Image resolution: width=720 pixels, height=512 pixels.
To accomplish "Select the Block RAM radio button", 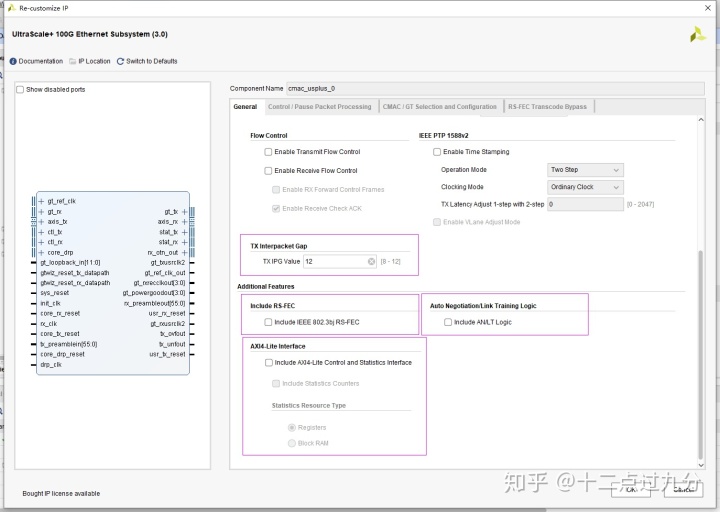I will point(292,443).
